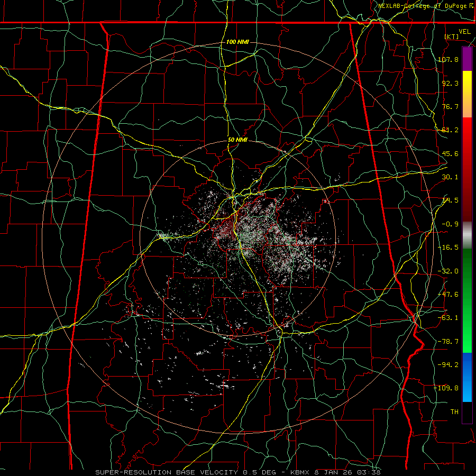The image size is (476, 476).
Task: Select the -78.7 value on velocity scale
Action: point(448,342)
